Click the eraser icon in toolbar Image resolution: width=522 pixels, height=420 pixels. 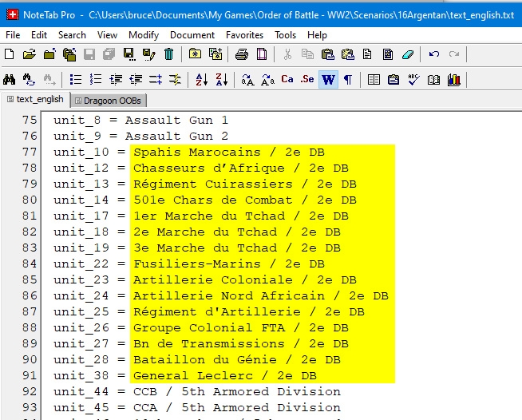click(x=408, y=54)
